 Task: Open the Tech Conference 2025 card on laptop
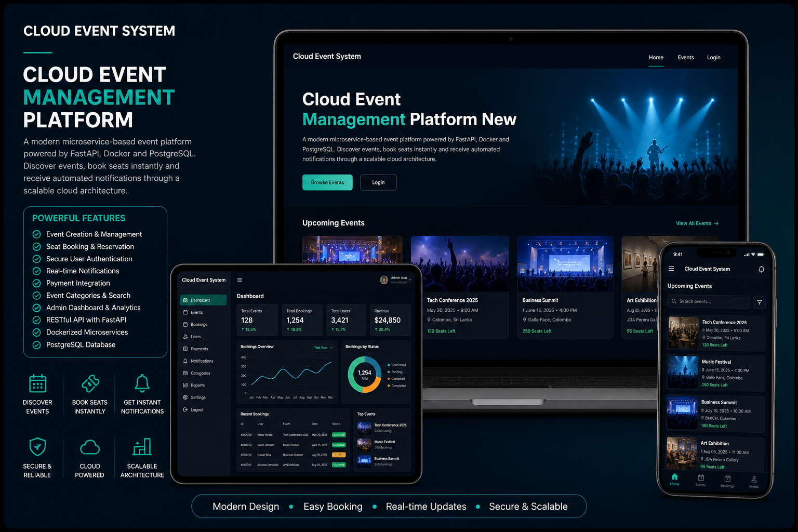coord(460,287)
